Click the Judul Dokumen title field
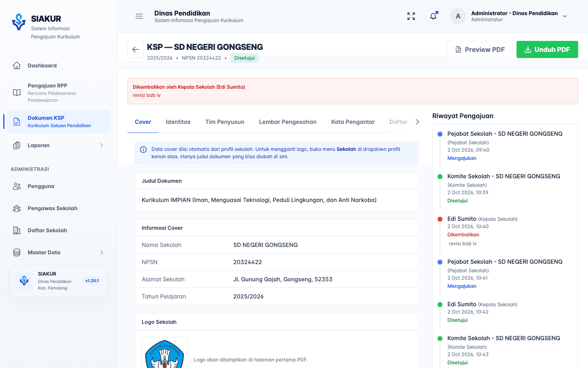Screen dimensions: 588x368 [276, 200]
